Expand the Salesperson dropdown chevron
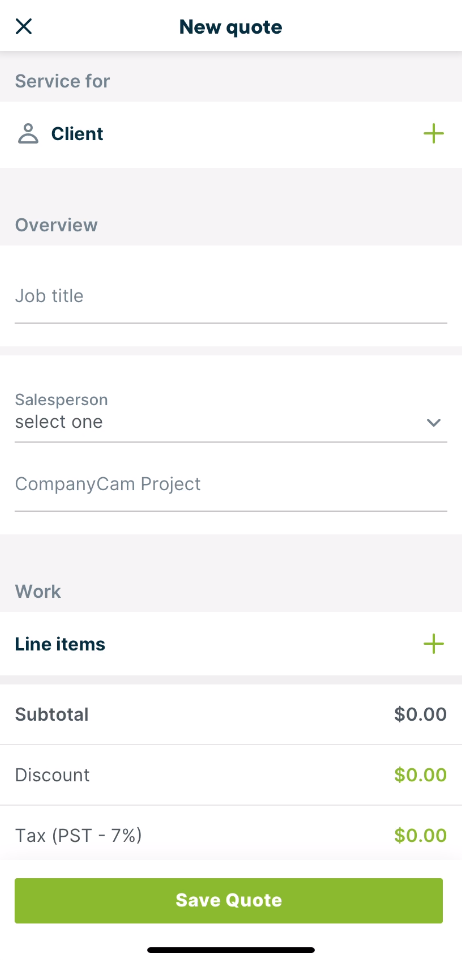 433,422
